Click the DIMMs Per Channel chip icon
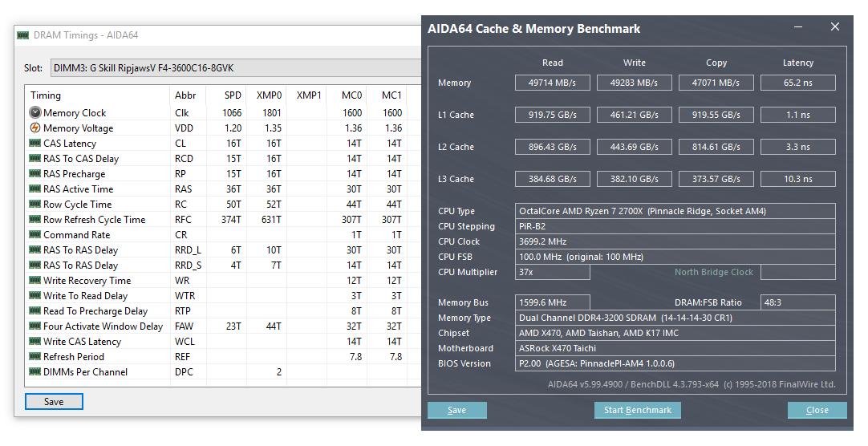The width and height of the screenshot is (868, 446). pos(34,371)
